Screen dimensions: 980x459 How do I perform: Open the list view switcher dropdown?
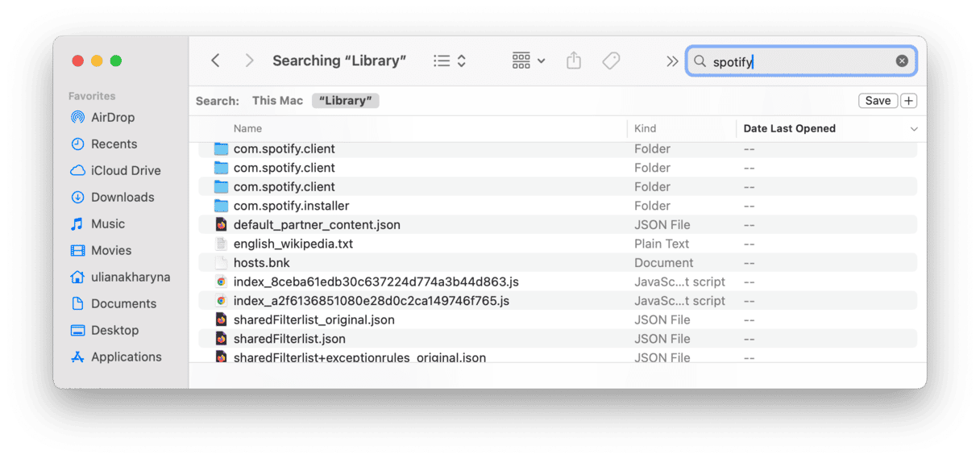(x=450, y=61)
